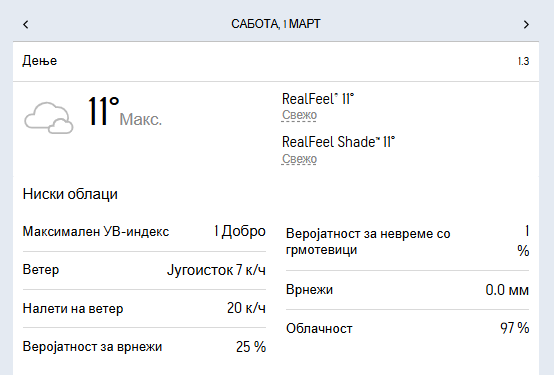This screenshot has height=375, width=554.
Task: Open the Свежо link under RealFeel
Action: (x=299, y=115)
